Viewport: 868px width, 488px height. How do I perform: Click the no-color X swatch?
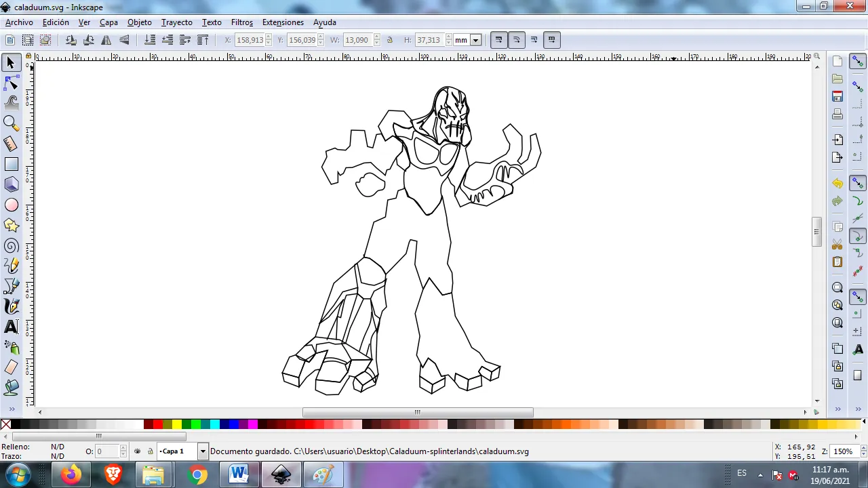pos(5,425)
